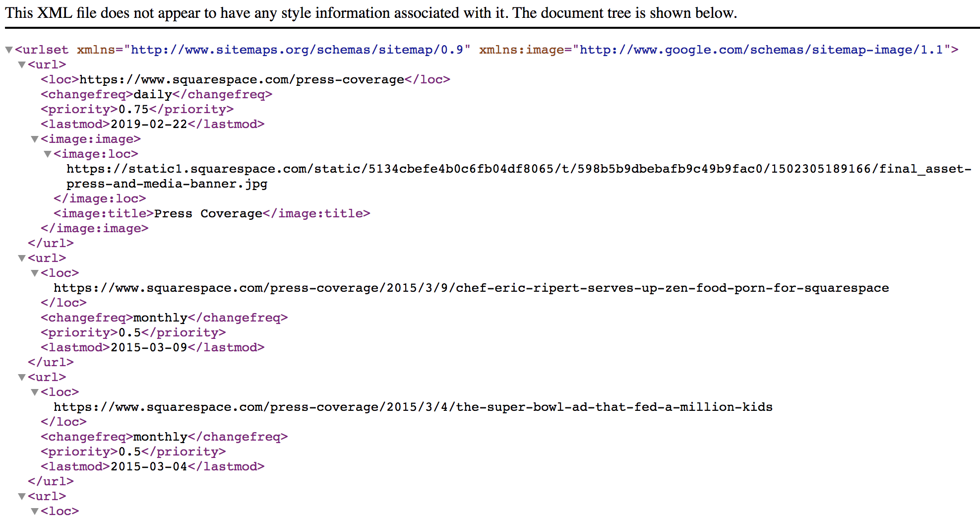The image size is (980, 520).
Task: Collapse the first url node triangle
Action: [22, 65]
